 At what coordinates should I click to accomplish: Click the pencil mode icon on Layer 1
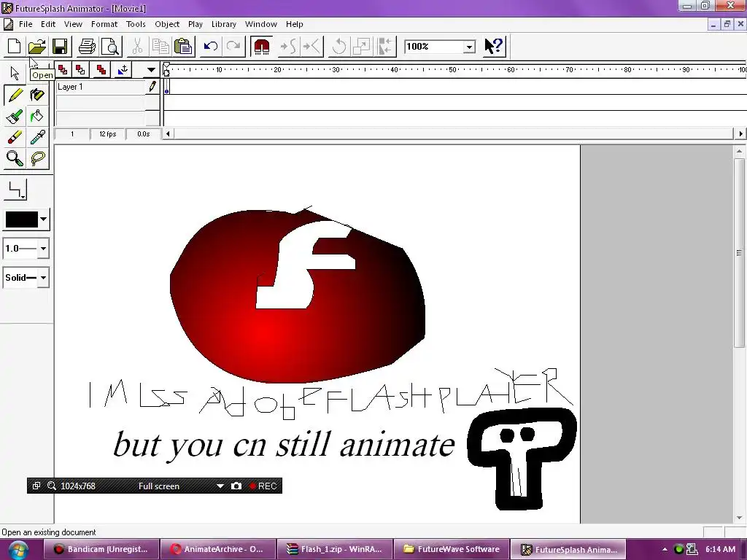click(152, 87)
